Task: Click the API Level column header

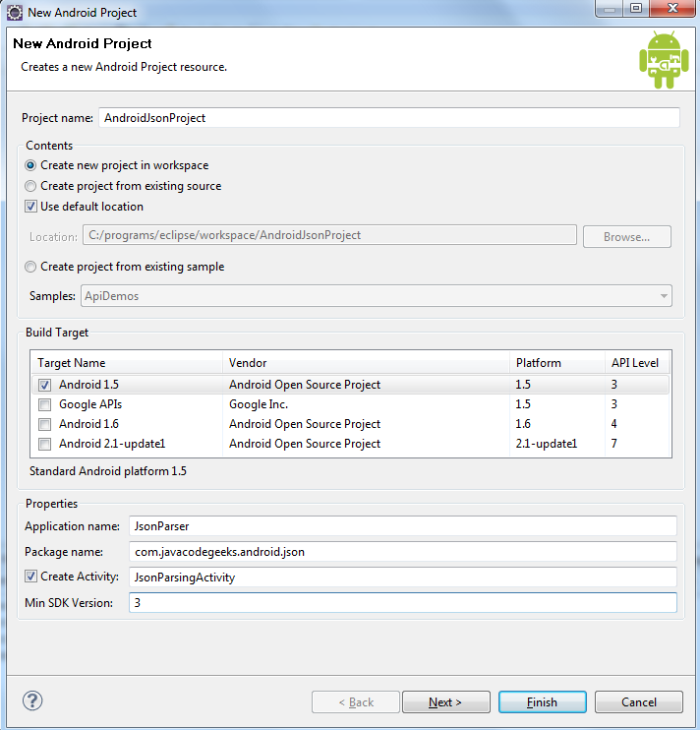Action: (x=637, y=363)
